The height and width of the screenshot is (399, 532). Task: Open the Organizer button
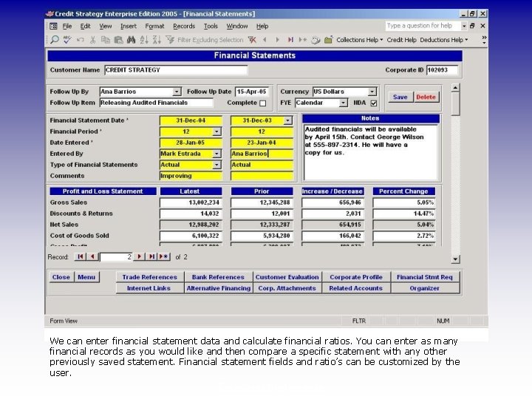point(424,288)
